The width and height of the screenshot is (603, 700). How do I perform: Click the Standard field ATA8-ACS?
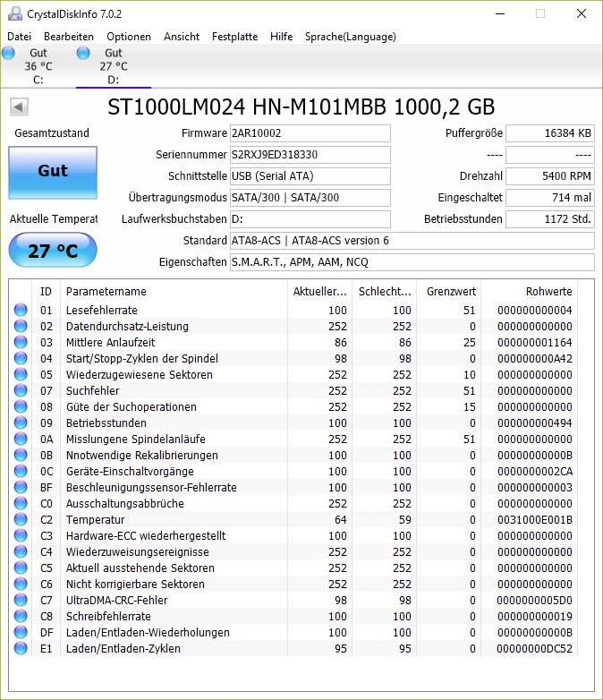[x=412, y=241]
